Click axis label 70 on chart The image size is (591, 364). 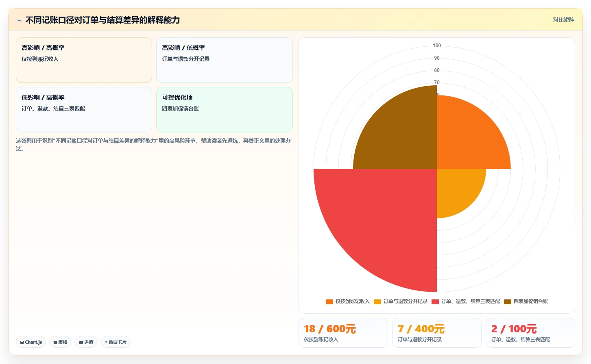click(x=437, y=82)
